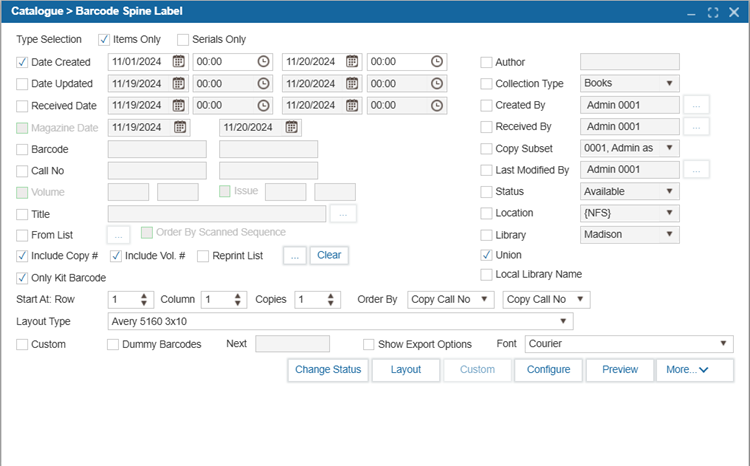
Task: Open calendar for Date Created start date
Action: coord(178,62)
